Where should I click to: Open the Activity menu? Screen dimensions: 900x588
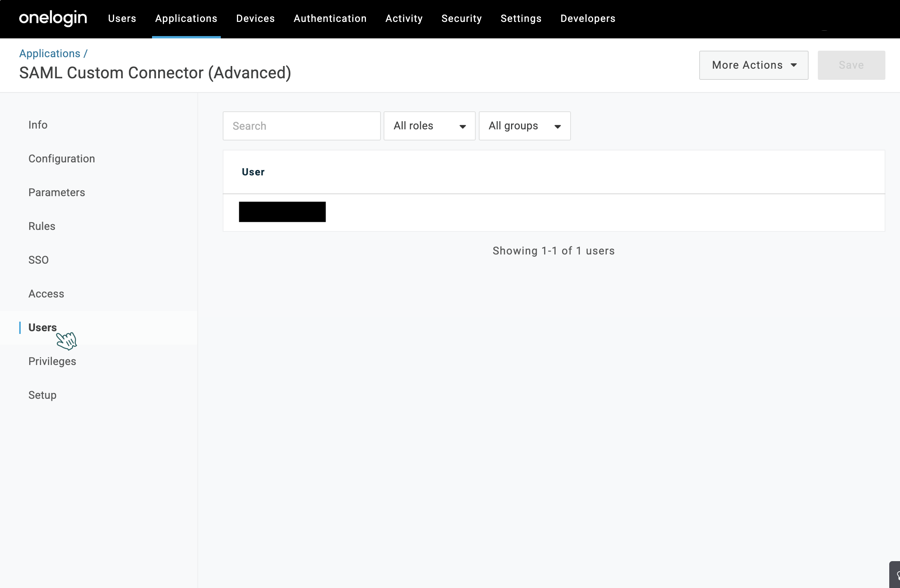[x=404, y=18]
